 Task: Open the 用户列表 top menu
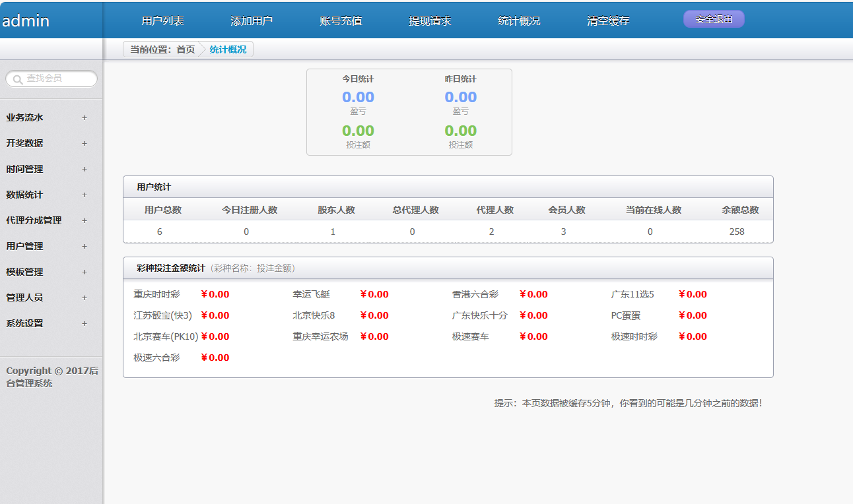point(162,20)
